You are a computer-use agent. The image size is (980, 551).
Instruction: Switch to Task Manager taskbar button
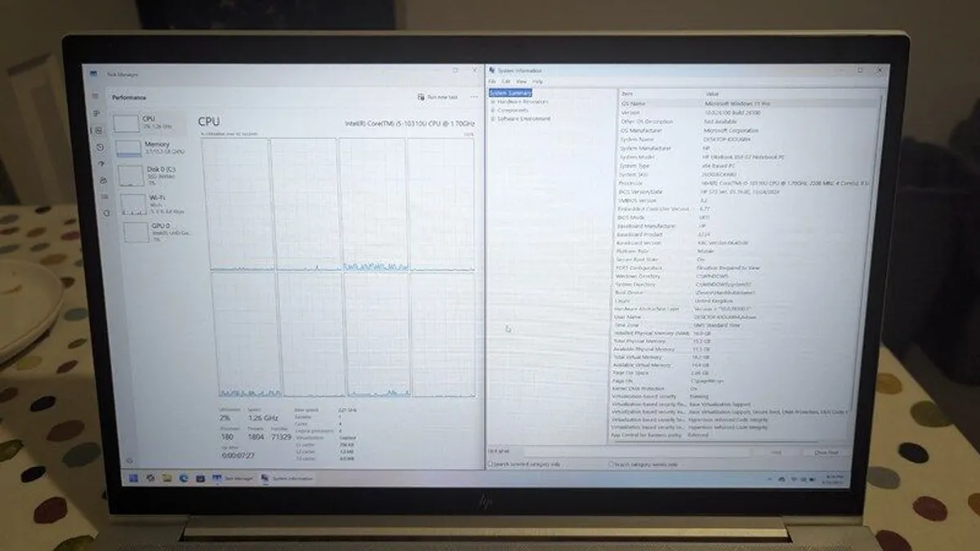click(233, 478)
